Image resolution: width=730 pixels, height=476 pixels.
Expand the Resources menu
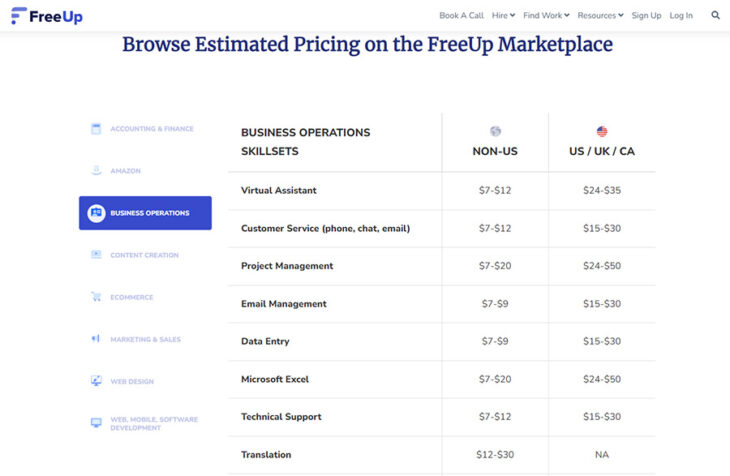click(x=600, y=16)
